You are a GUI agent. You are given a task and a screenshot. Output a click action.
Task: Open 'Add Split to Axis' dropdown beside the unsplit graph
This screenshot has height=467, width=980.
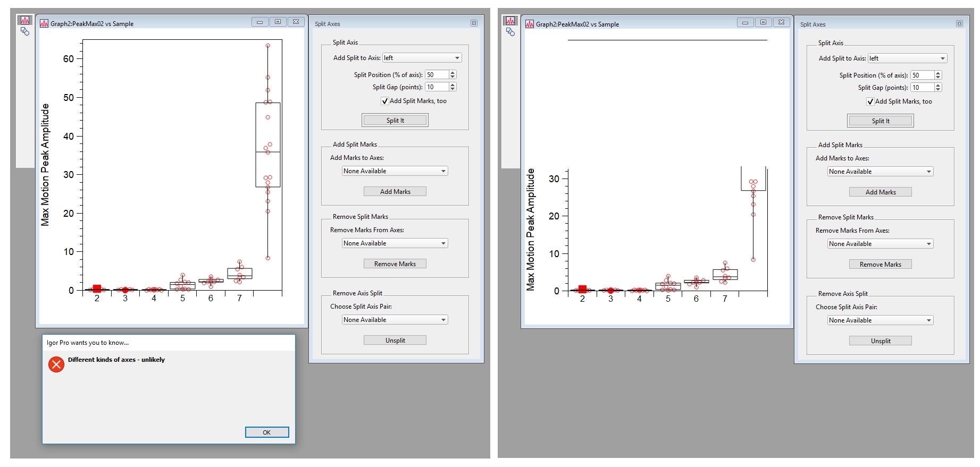point(422,58)
